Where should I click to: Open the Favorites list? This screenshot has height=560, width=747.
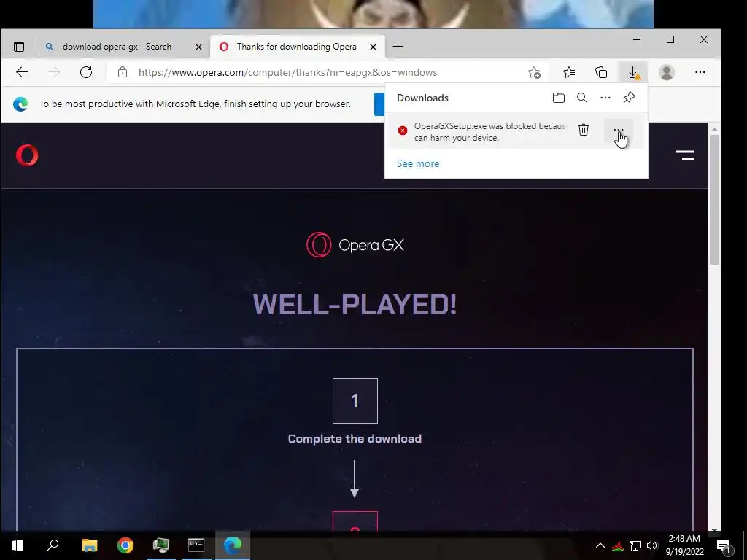(x=569, y=72)
